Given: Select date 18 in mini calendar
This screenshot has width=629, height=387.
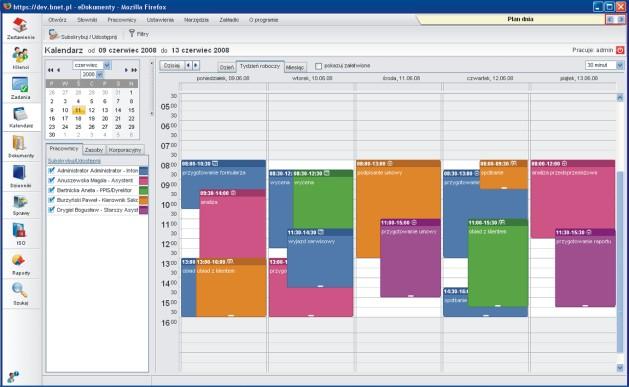Looking at the screenshot, I should point(78,119).
